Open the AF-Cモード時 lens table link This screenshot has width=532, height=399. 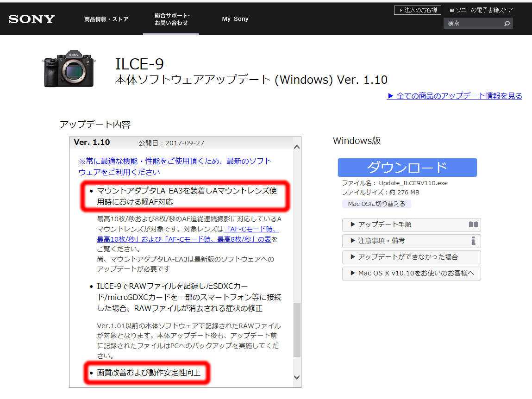coord(188,234)
